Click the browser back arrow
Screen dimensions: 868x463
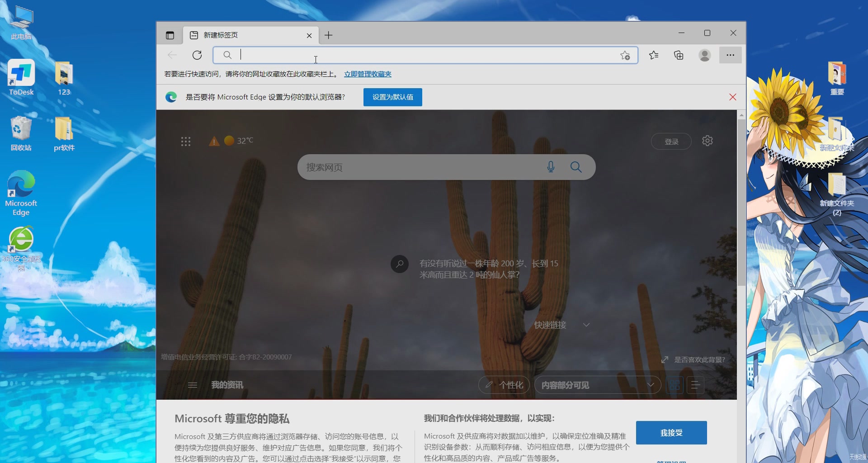[172, 55]
